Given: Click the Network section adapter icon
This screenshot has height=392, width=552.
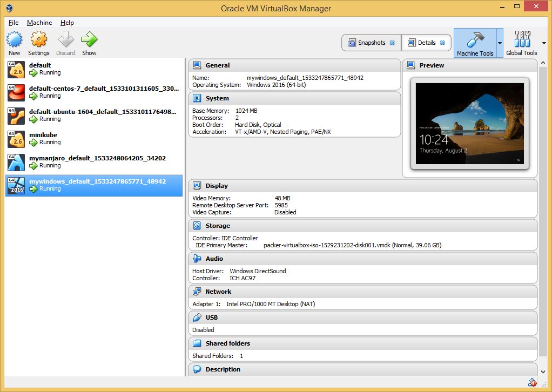Looking at the screenshot, I should tap(197, 292).
